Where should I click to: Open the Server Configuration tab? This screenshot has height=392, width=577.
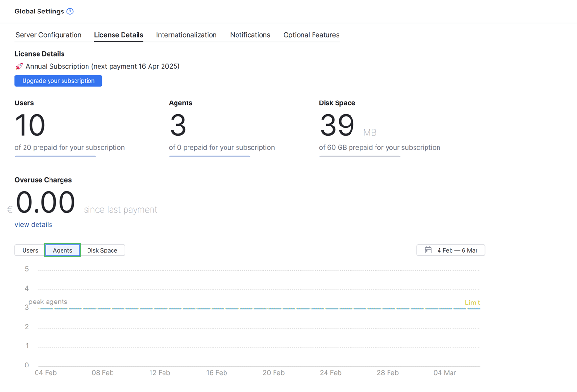coord(49,35)
